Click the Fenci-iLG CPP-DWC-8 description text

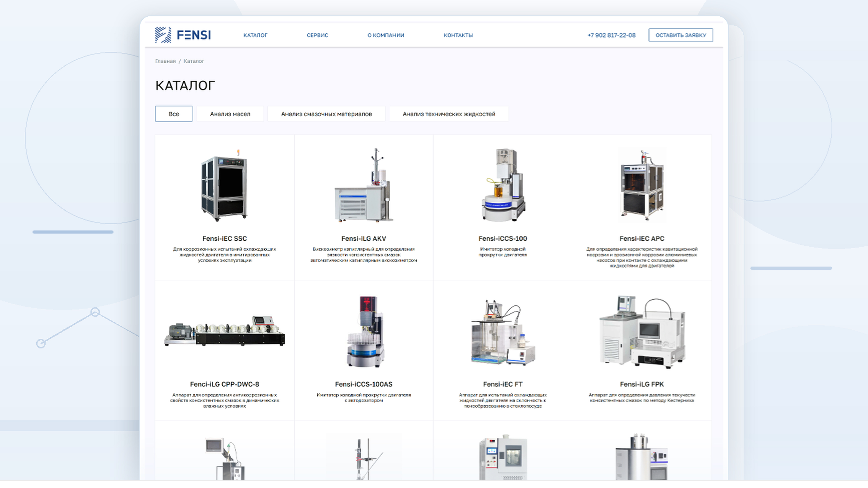point(224,400)
